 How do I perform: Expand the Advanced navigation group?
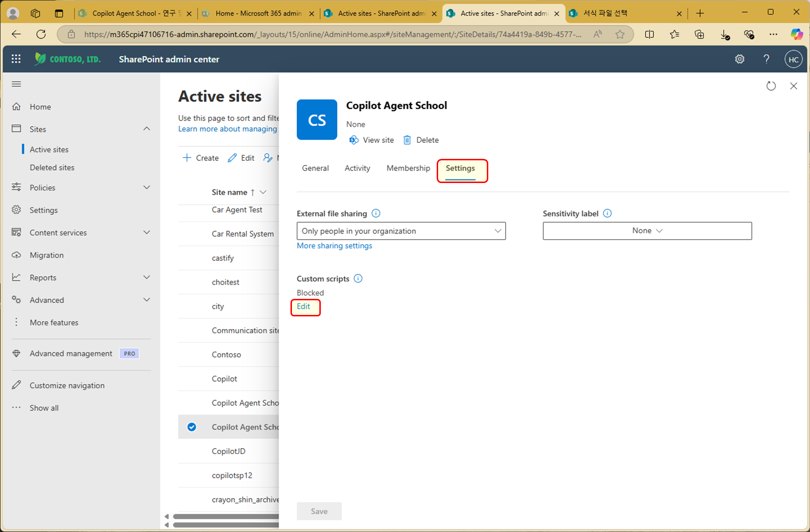[147, 299]
